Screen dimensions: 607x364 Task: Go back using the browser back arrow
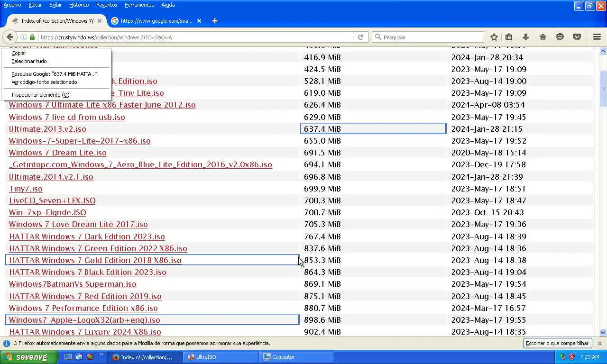pyautogui.click(x=10, y=37)
